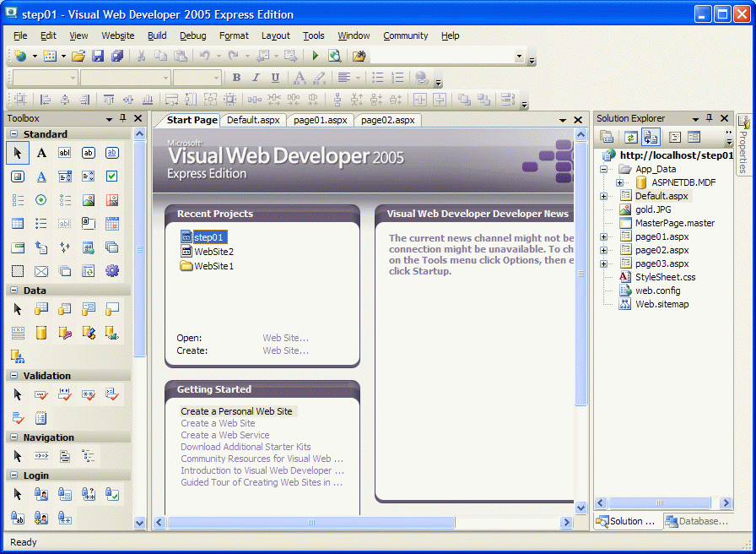Open the Community menu
This screenshot has height=554, width=756.
click(x=406, y=35)
